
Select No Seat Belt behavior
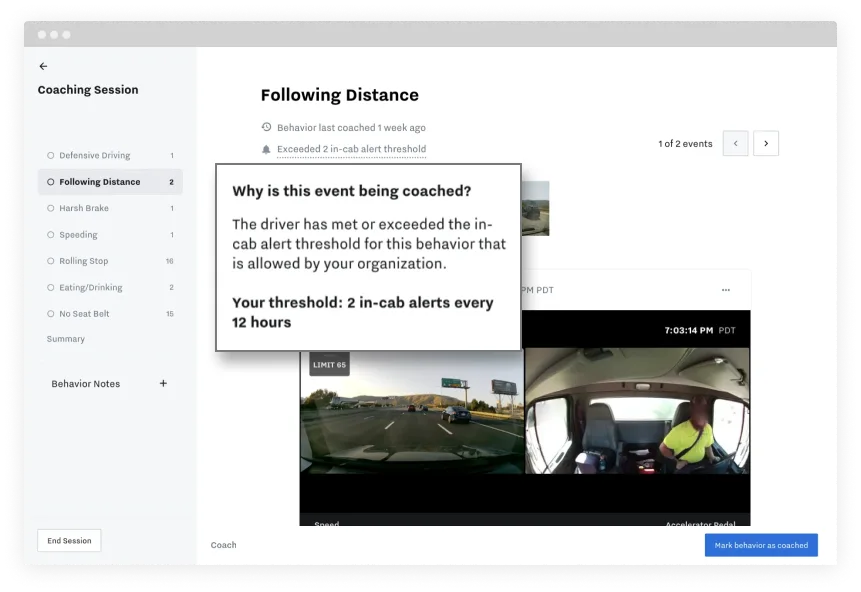pyautogui.click(x=110, y=314)
